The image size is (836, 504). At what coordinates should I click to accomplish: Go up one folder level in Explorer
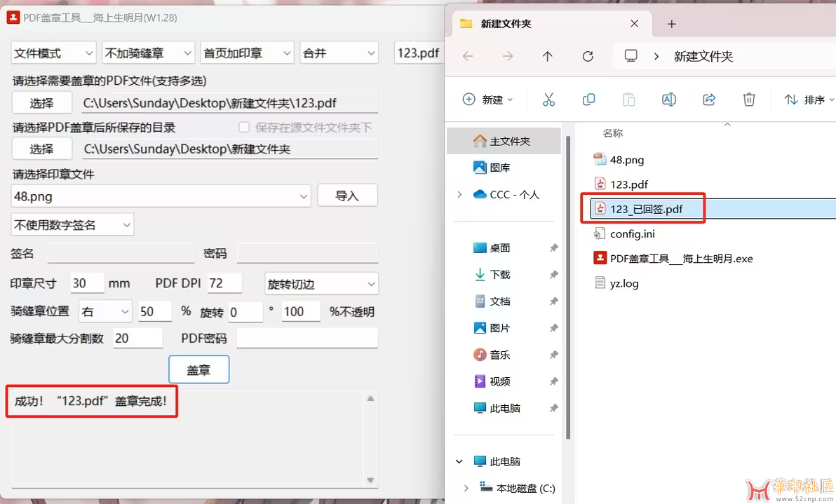pyautogui.click(x=548, y=56)
